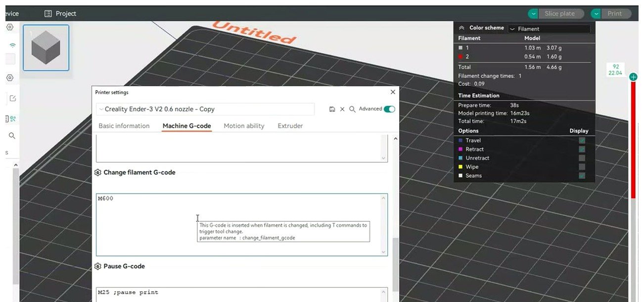Enable the Wipe display checkbox

coord(582,167)
